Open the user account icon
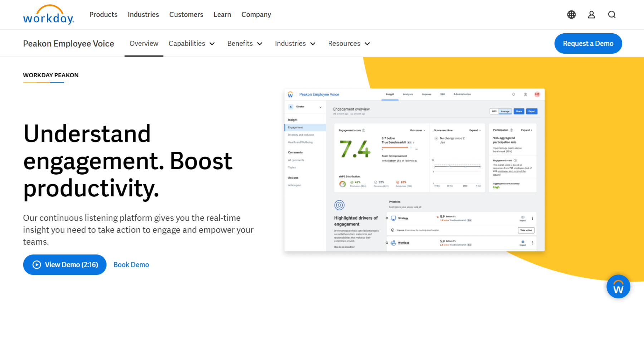Image resolution: width=644 pixels, height=337 pixels. 591,15
